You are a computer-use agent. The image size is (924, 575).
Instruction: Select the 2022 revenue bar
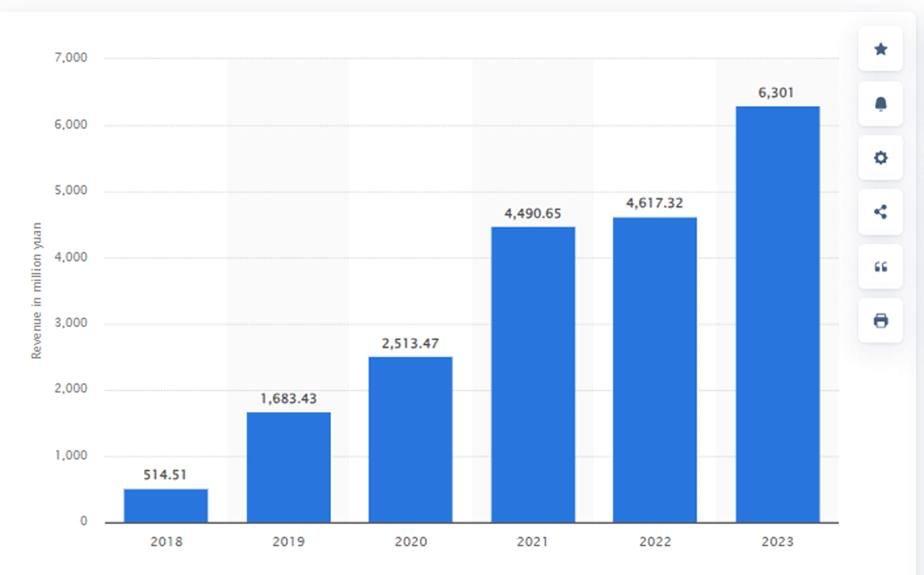point(654,370)
